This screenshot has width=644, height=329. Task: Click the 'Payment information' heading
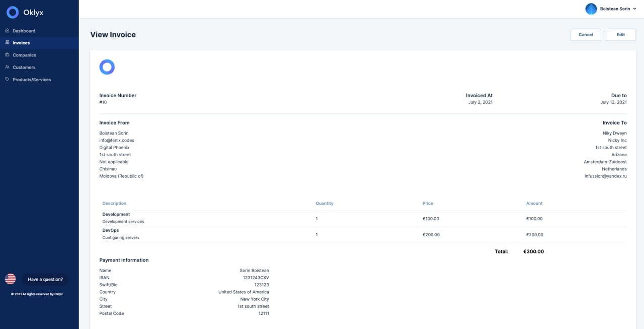(124, 260)
